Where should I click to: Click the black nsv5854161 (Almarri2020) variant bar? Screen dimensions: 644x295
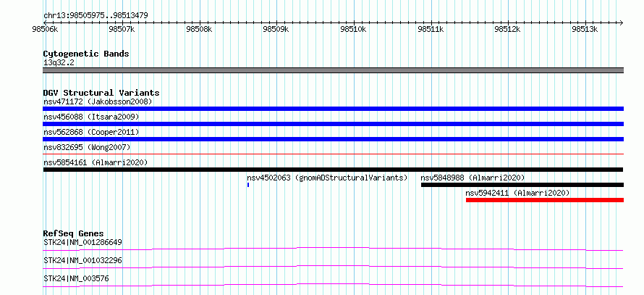pos(333,170)
